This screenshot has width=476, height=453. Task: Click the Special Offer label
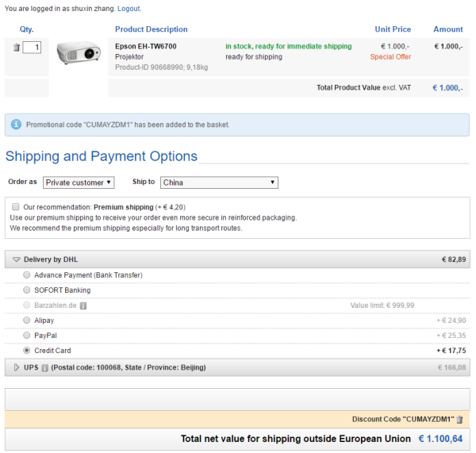(x=390, y=57)
